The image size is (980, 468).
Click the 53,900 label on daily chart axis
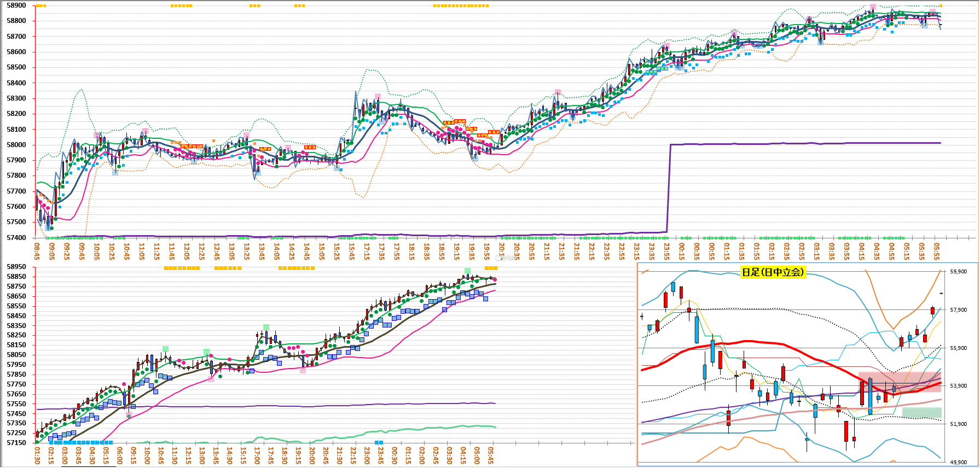pyautogui.click(x=958, y=386)
